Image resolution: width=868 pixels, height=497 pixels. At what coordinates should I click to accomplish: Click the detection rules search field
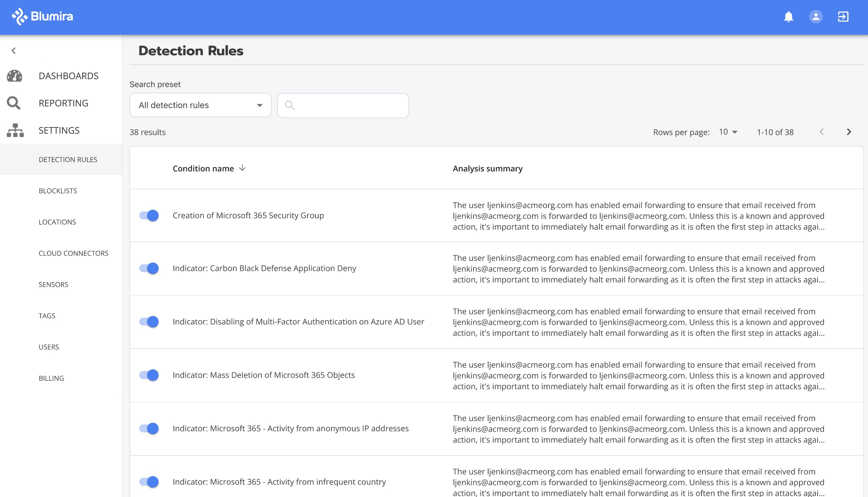pyautogui.click(x=343, y=105)
